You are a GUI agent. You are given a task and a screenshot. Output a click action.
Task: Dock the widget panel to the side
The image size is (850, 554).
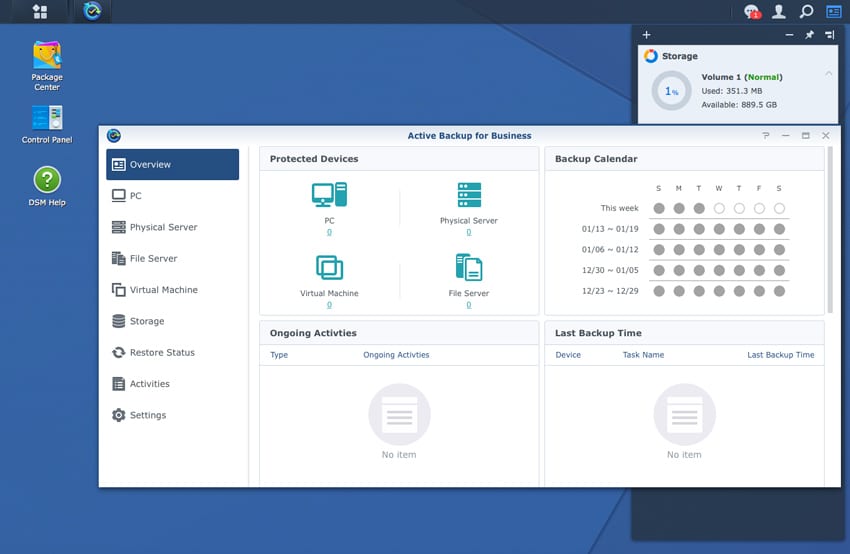coord(830,35)
